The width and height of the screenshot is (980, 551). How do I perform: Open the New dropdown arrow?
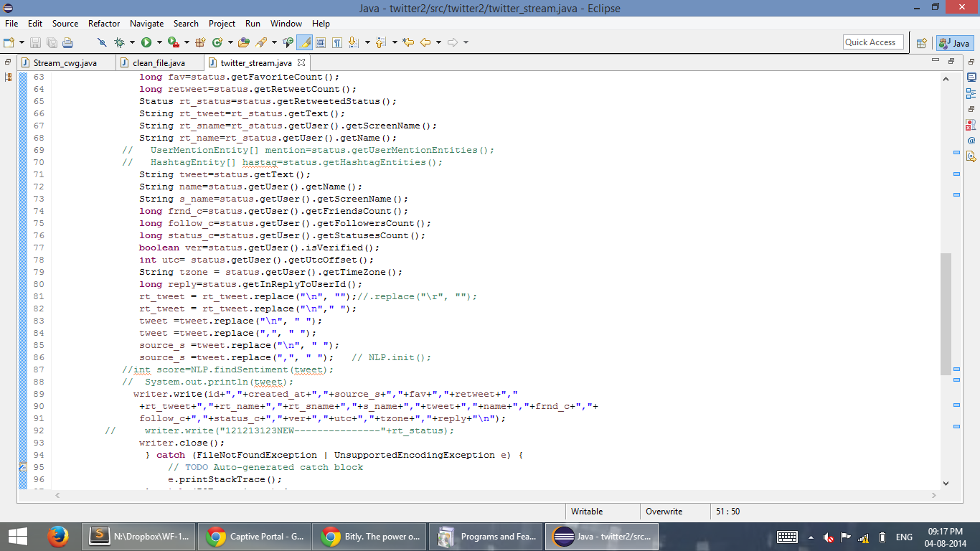click(x=22, y=42)
